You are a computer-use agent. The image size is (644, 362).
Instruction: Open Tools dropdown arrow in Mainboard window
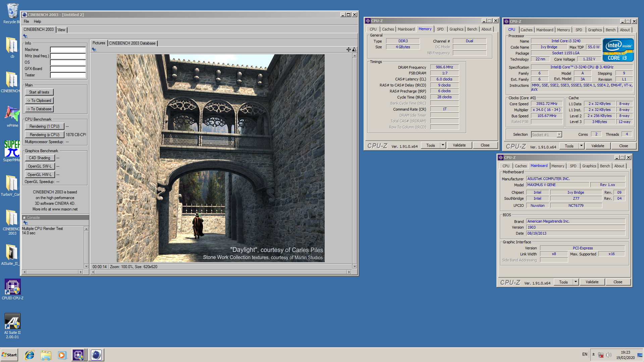pos(576,282)
